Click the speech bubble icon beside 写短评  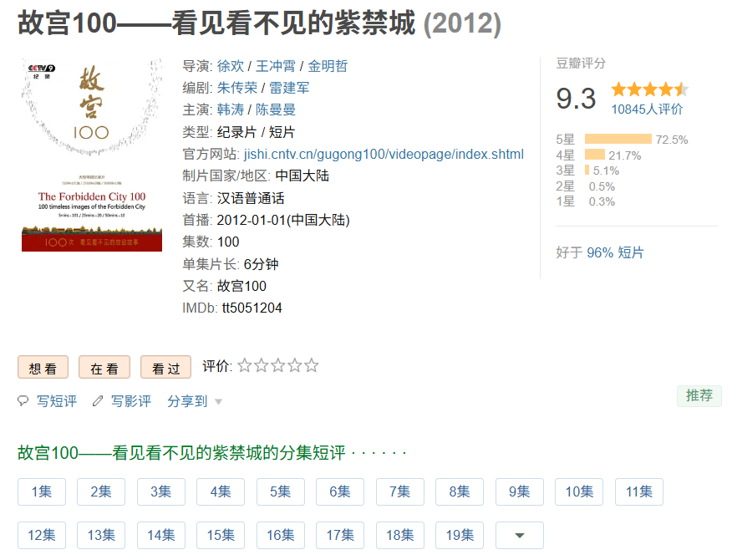23,401
